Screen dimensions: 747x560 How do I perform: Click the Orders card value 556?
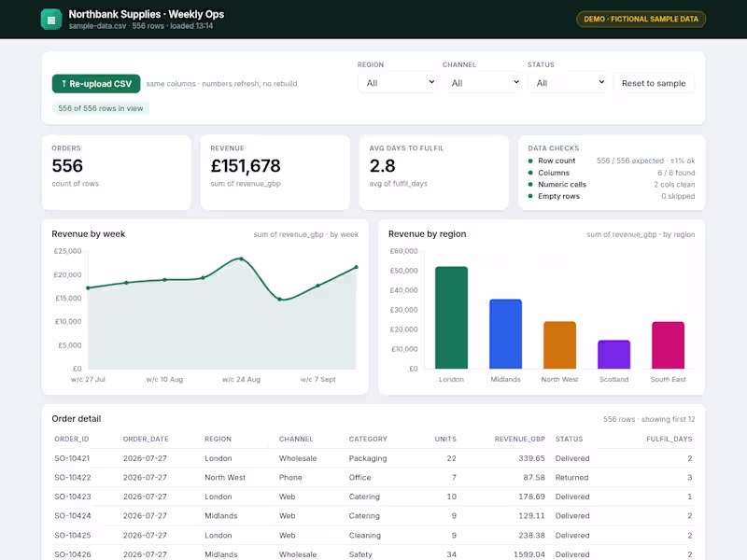67,166
